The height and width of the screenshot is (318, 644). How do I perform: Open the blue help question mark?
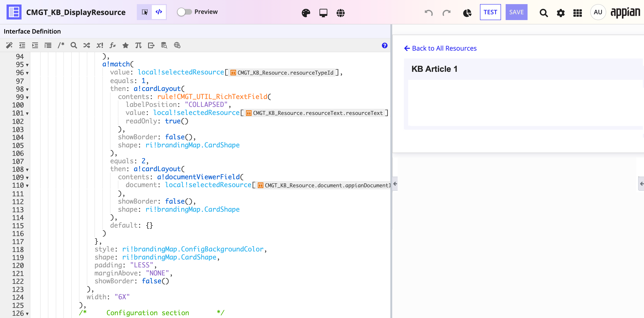pos(385,45)
